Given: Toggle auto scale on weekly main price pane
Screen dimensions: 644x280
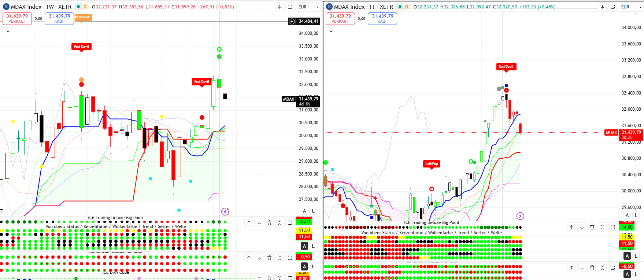Looking at the screenshot, I should click(304, 211).
